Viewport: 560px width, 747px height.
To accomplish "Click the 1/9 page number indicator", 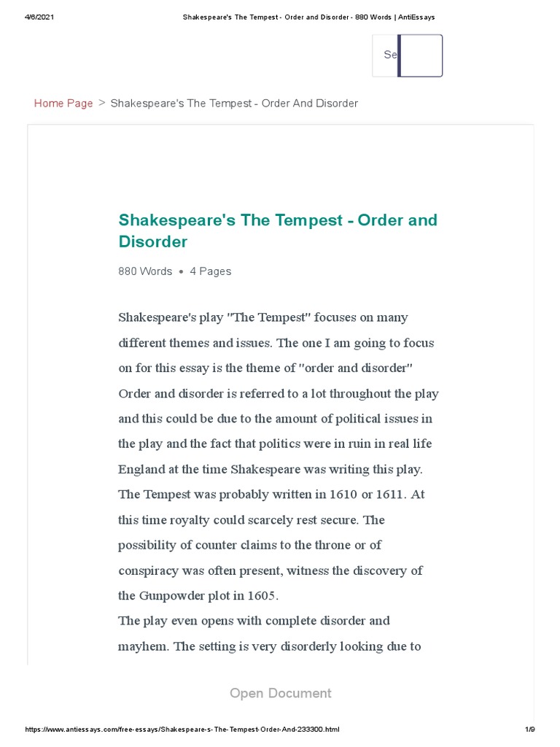I will (529, 729).
